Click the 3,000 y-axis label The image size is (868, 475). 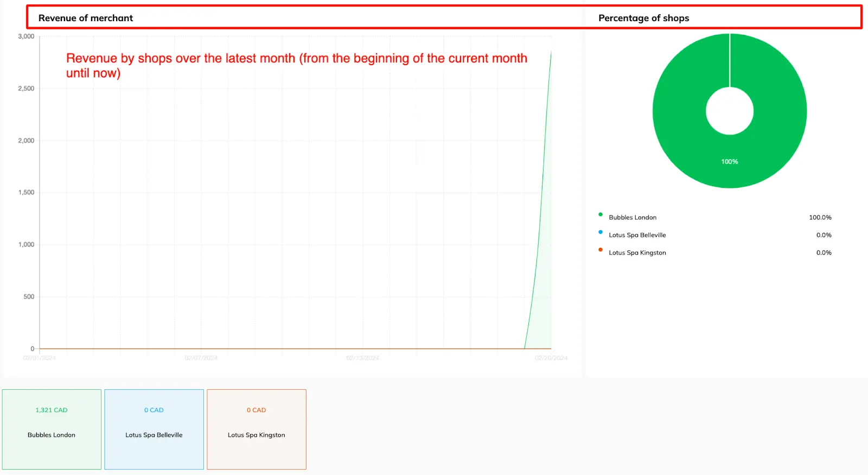(26, 36)
